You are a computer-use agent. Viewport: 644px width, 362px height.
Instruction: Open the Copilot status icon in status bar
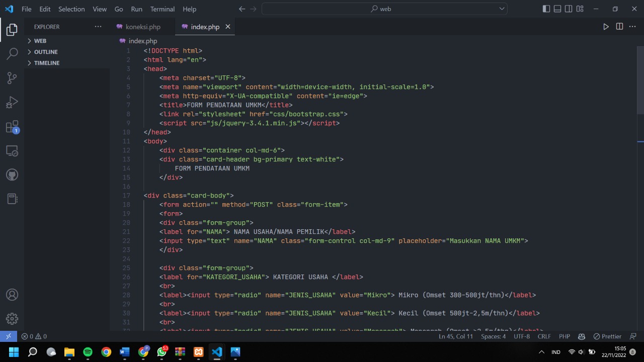582,336
